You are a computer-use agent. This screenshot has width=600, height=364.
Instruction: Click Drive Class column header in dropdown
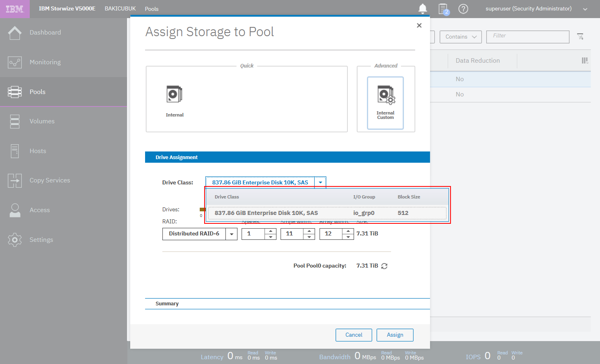pyautogui.click(x=227, y=197)
